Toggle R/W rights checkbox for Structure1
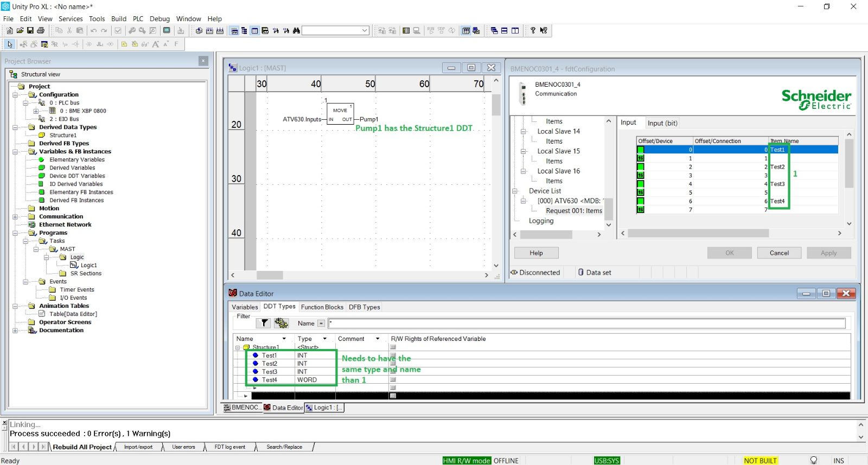 [x=393, y=347]
